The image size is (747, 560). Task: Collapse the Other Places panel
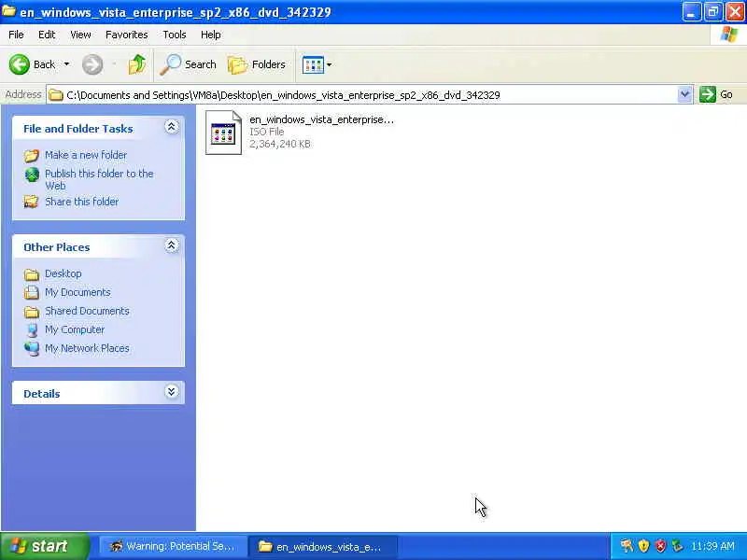pyautogui.click(x=172, y=245)
